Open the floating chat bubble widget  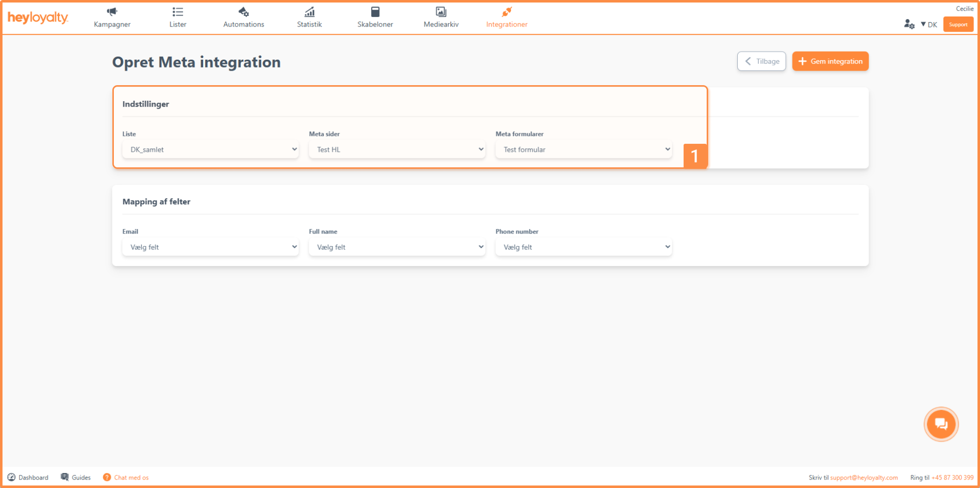pyautogui.click(x=941, y=424)
